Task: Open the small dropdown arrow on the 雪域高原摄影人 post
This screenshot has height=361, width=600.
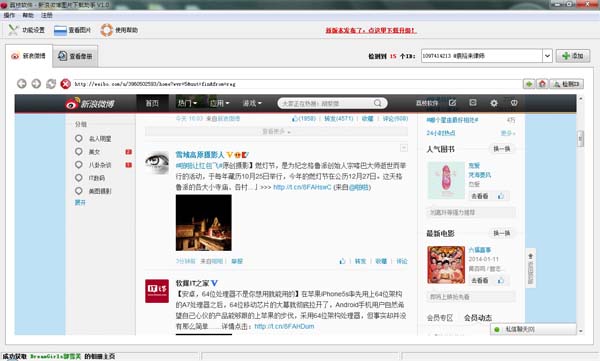Action: point(404,148)
